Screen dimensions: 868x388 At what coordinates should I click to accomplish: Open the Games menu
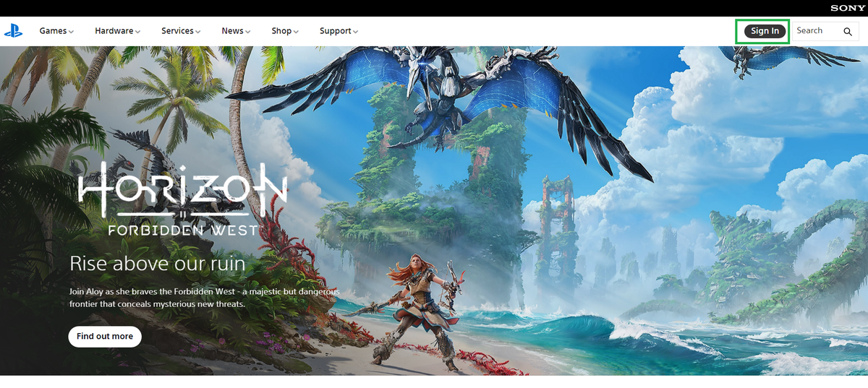click(x=56, y=31)
